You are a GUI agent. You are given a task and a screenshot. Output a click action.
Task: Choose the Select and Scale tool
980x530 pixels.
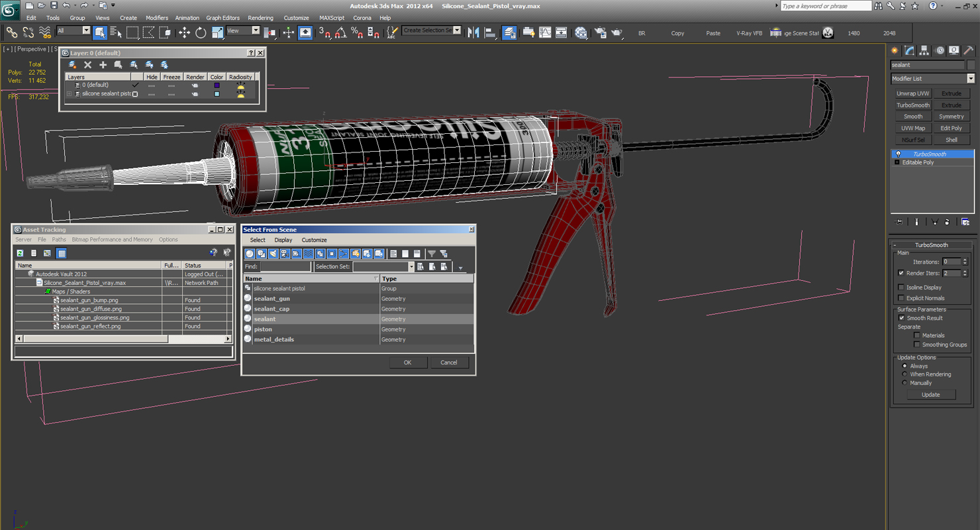[217, 32]
